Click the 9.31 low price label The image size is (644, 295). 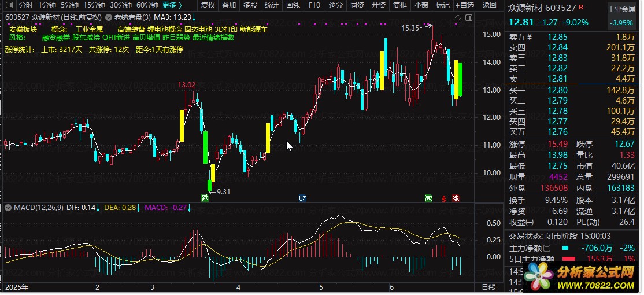pyautogui.click(x=223, y=191)
